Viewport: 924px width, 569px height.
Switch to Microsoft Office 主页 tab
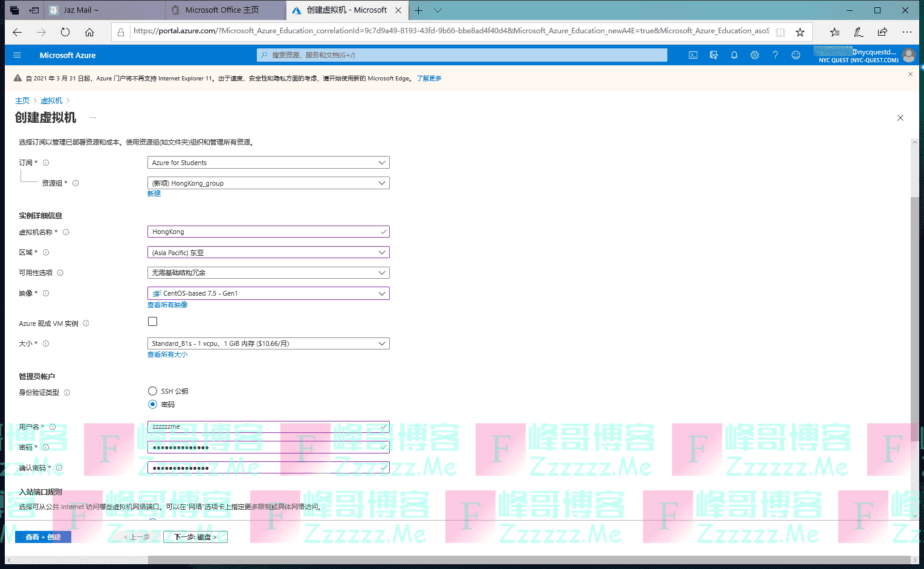point(225,10)
